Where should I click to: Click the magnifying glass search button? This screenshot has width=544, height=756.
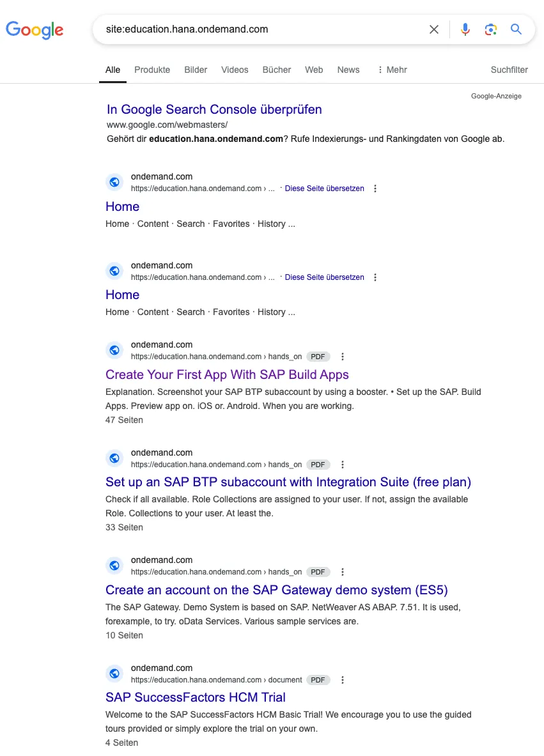(x=516, y=29)
